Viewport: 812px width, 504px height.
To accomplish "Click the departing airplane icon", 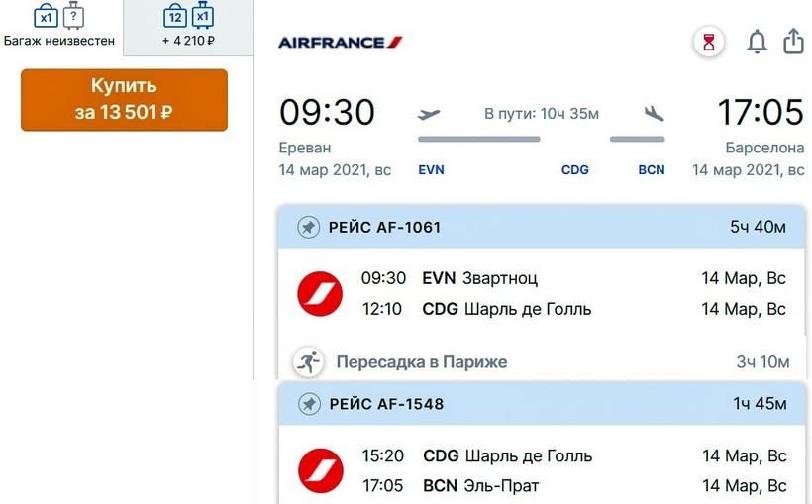I will (x=430, y=114).
